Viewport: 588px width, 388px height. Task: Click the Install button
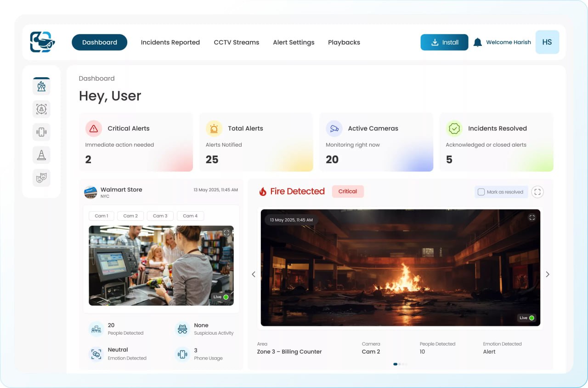(x=444, y=42)
